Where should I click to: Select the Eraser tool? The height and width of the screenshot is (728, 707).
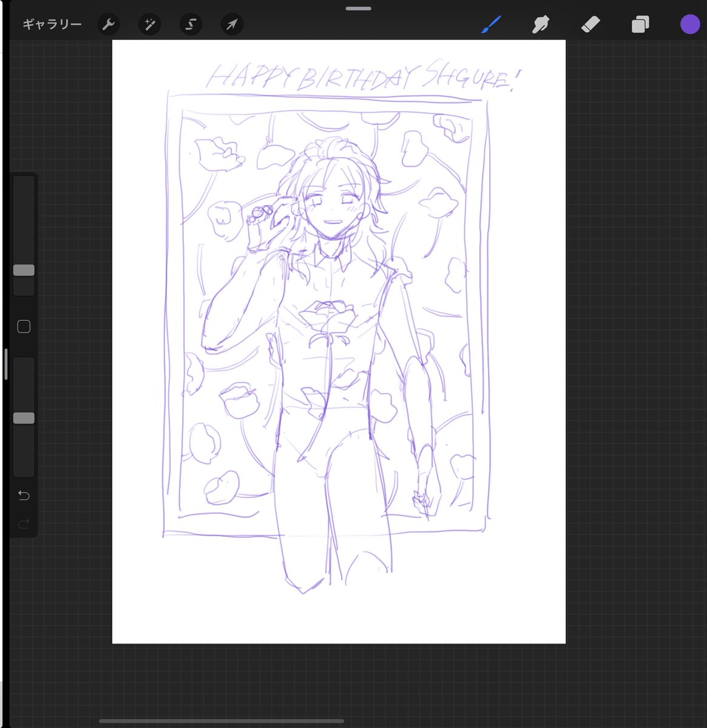590,24
